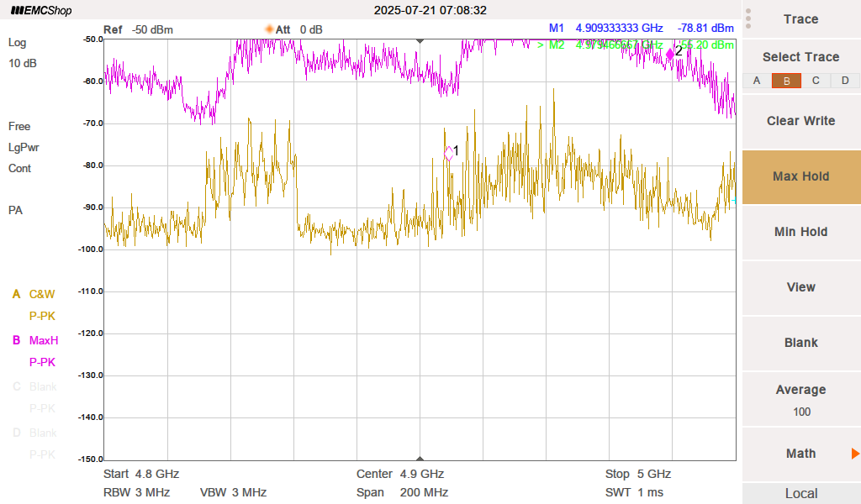861x504 pixels.
Task: Click the orange diamond icon beside Att
Action: (x=270, y=29)
